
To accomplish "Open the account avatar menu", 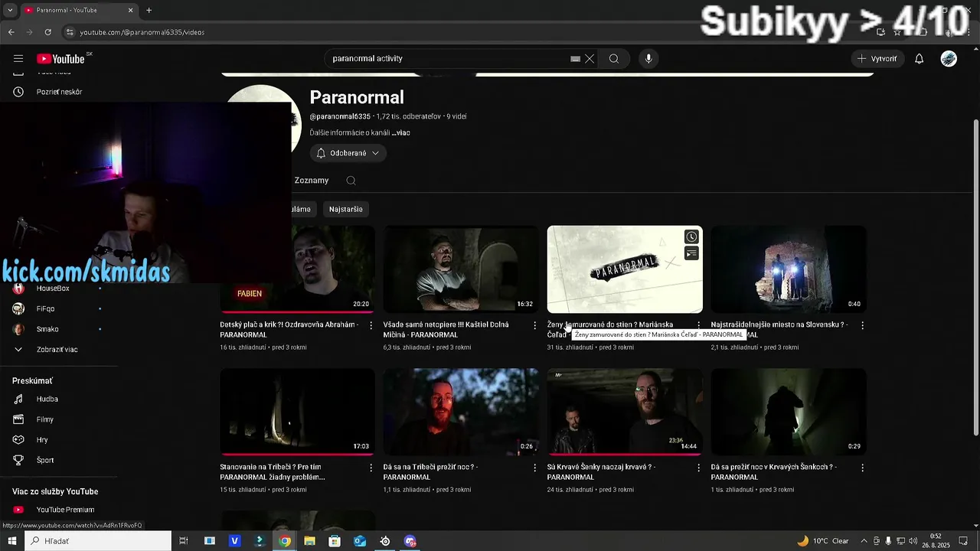I will pyautogui.click(x=949, y=59).
